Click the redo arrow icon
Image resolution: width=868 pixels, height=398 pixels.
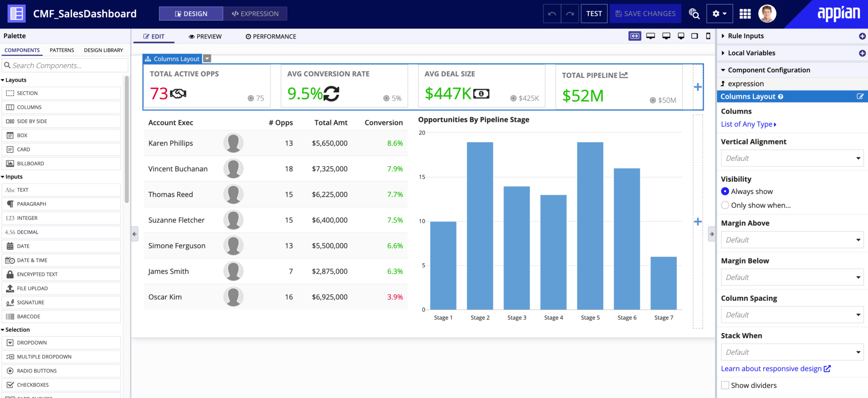pyautogui.click(x=570, y=14)
